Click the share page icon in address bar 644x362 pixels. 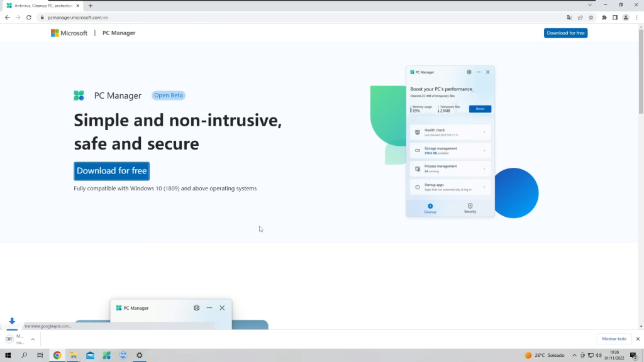coord(580,18)
